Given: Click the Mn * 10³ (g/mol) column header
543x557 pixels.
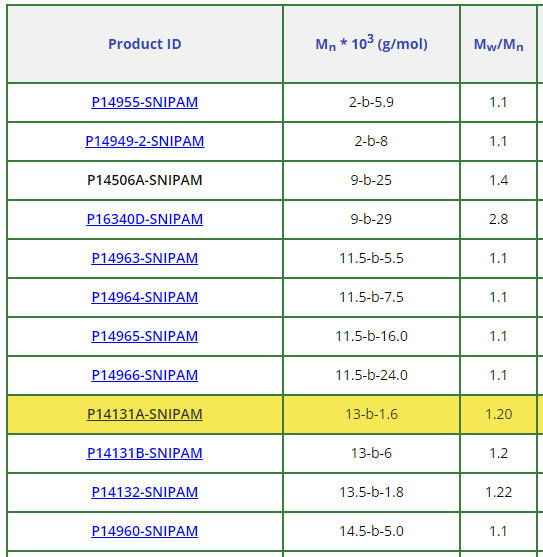Looking at the screenshot, I should click(x=371, y=44).
